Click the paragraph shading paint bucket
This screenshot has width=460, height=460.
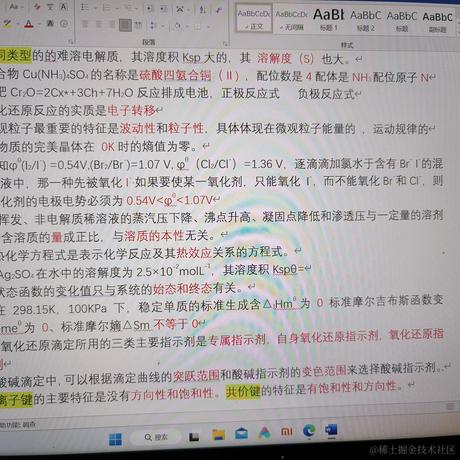178,26
